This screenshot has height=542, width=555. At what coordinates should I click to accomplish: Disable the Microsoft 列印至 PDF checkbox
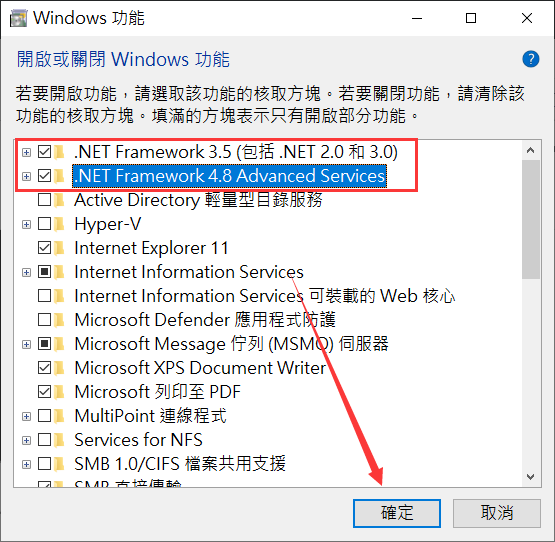(x=45, y=392)
